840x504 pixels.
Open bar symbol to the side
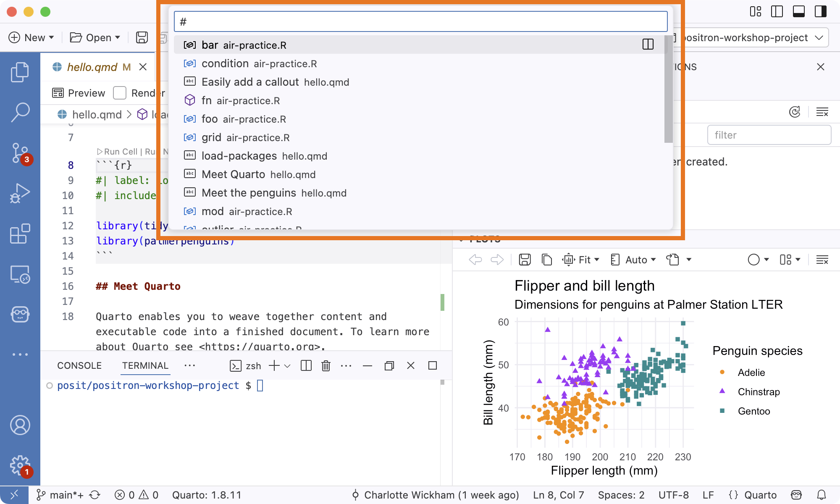648,45
